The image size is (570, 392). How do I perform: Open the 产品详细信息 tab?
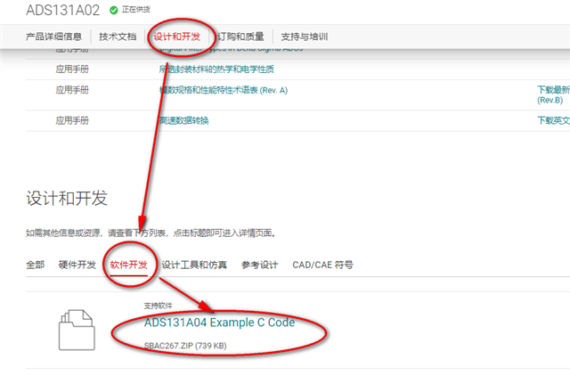(53, 37)
